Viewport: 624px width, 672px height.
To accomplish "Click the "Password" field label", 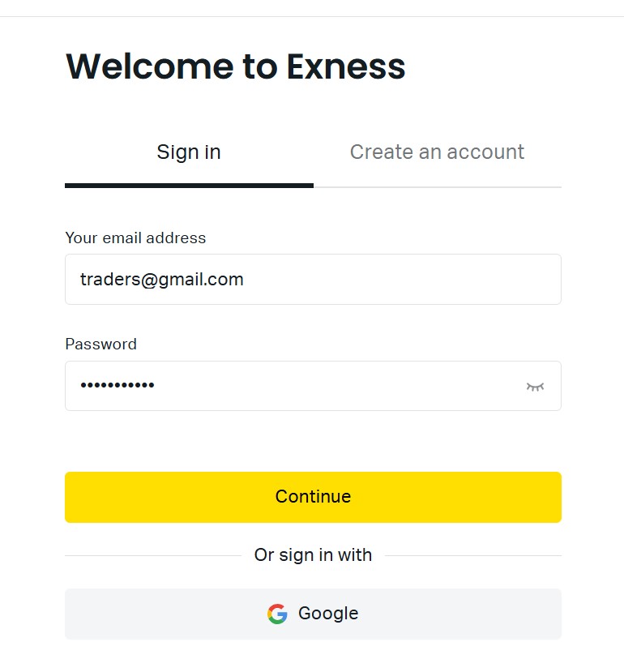I will pos(100,345).
